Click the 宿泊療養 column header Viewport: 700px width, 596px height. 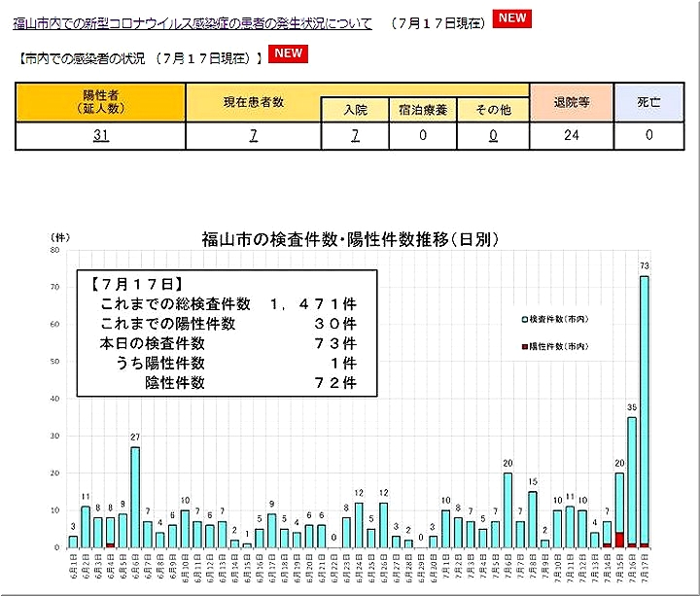(423, 110)
